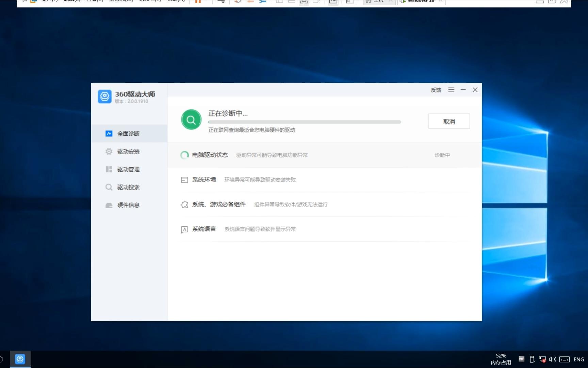The height and width of the screenshot is (368, 588).
Task: Click the 正在联网查询最适合您电脑硬件的驱动 status text
Action: 251,130
